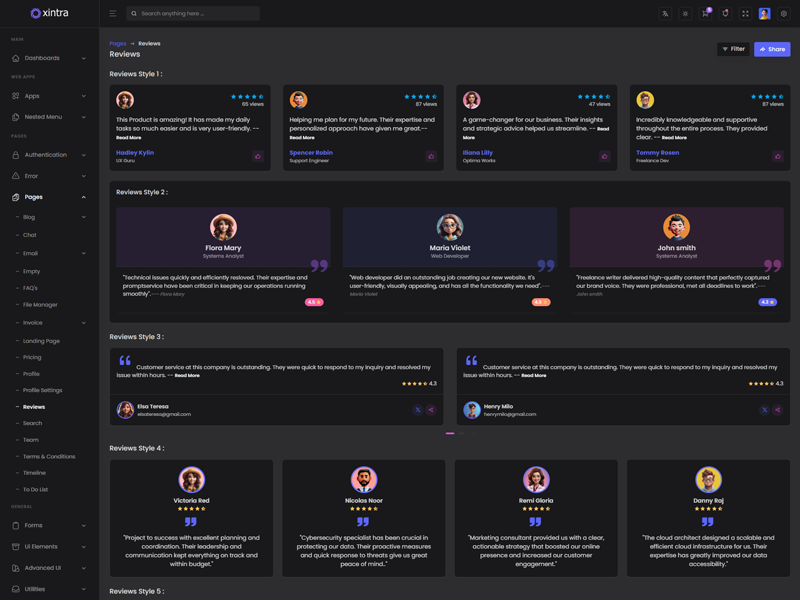Open the notifications bell
Viewport: 800px width, 600px height.
click(x=725, y=14)
